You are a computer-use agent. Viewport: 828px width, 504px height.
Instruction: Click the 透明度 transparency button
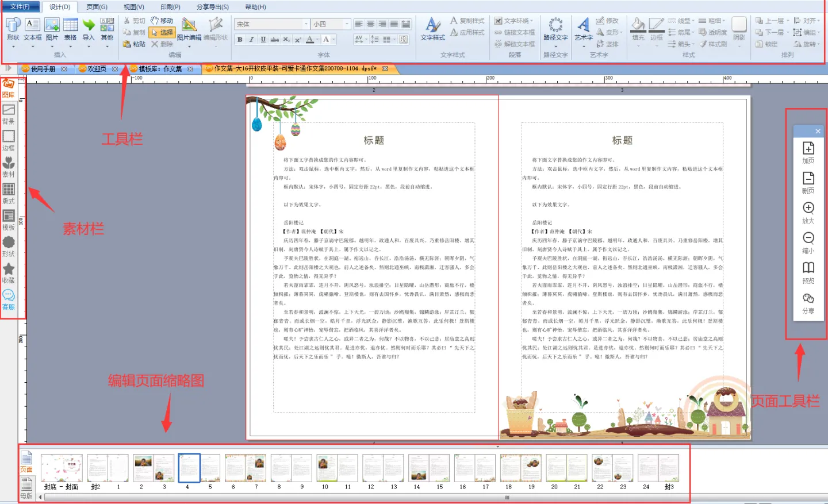click(x=713, y=33)
